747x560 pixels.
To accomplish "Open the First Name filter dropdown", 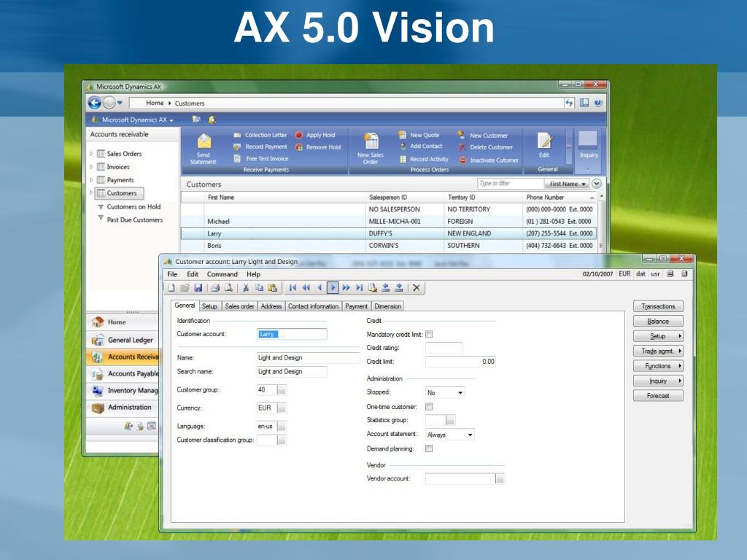I will point(567,184).
